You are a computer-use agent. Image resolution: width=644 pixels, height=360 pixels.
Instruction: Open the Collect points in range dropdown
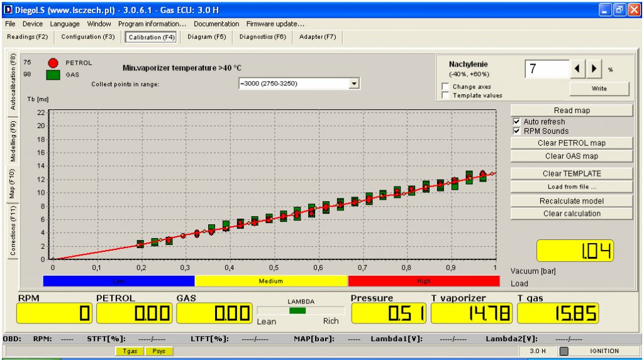coord(353,84)
